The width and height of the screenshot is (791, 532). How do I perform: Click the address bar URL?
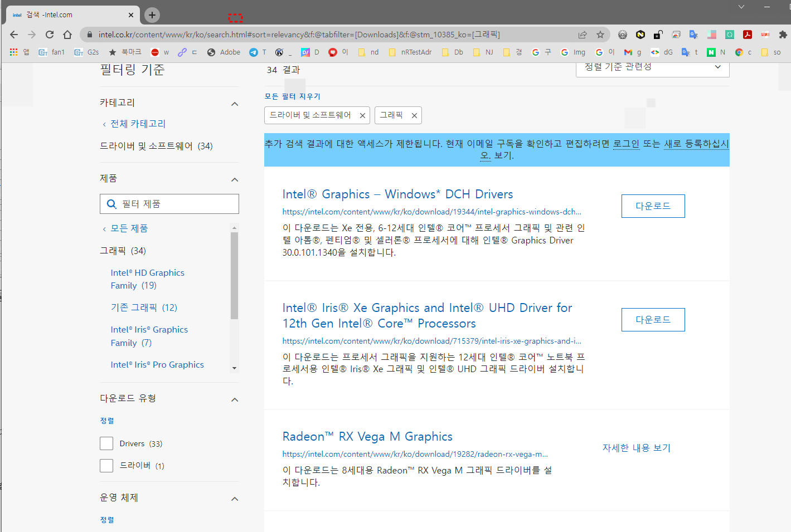tap(299, 35)
